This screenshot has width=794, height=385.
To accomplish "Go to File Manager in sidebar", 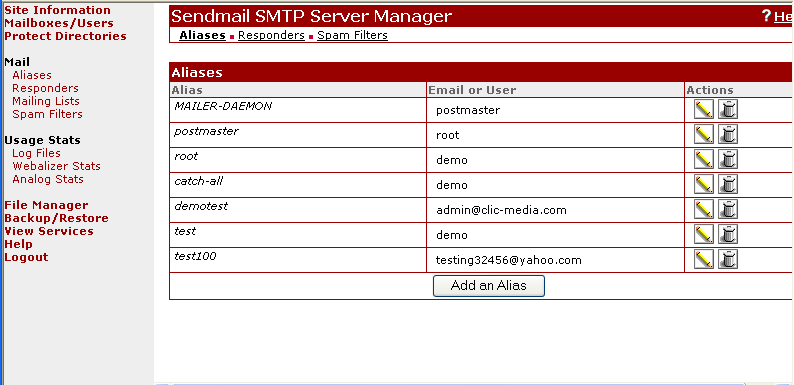I will click(x=46, y=205).
